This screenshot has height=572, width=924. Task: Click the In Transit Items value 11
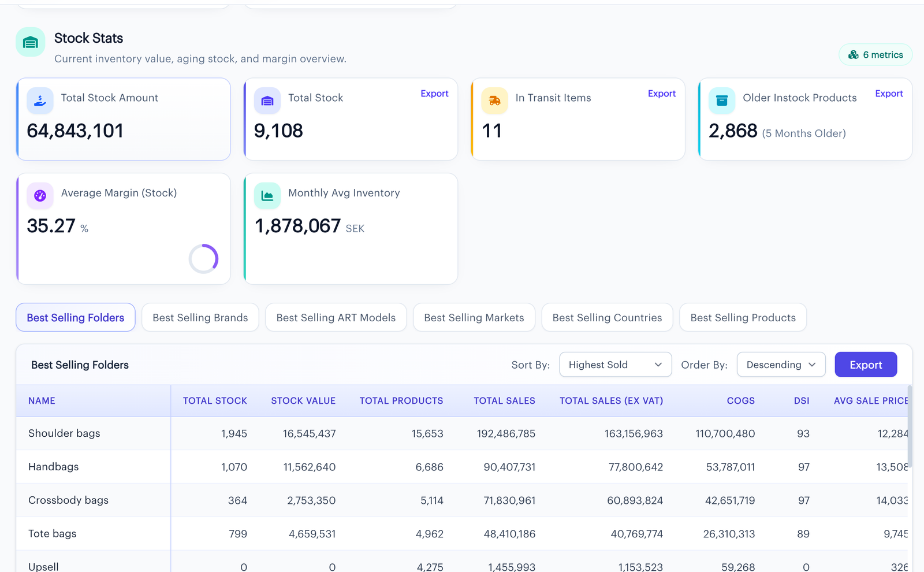point(492,131)
